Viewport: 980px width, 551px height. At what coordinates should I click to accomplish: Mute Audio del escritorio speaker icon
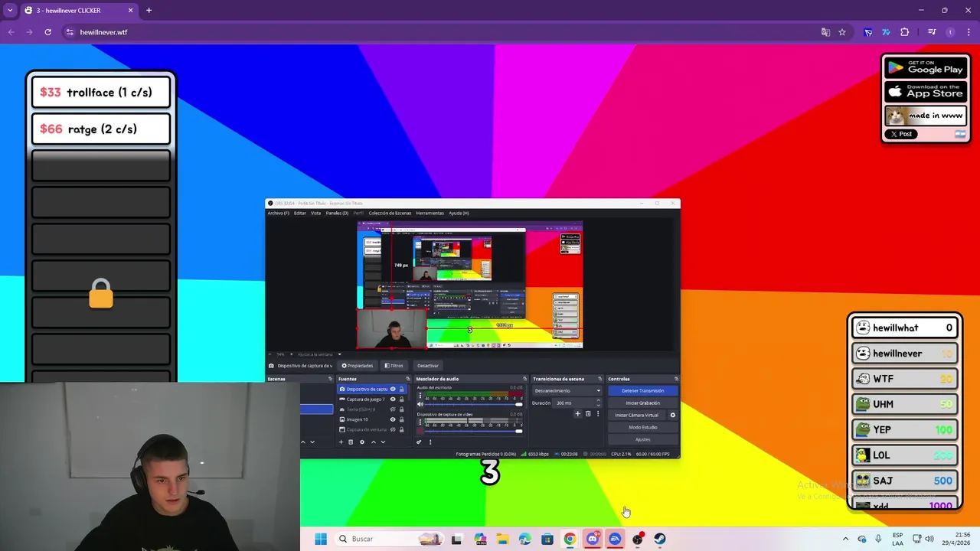point(420,404)
